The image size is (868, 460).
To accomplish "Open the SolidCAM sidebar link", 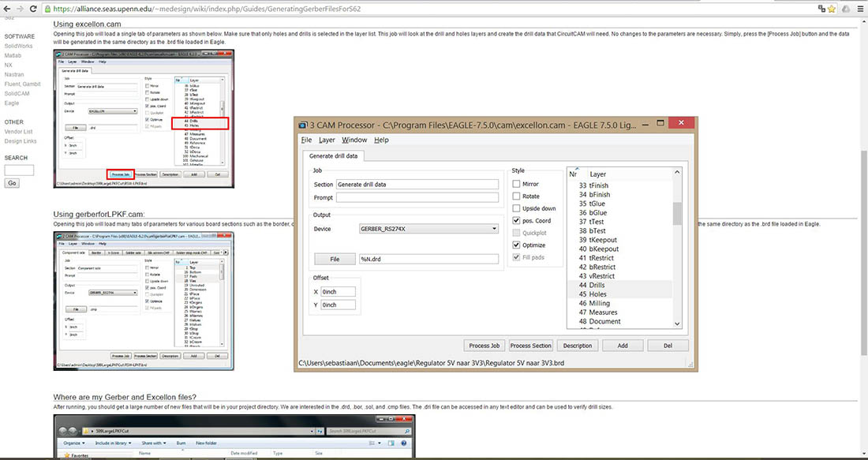I will (17, 93).
